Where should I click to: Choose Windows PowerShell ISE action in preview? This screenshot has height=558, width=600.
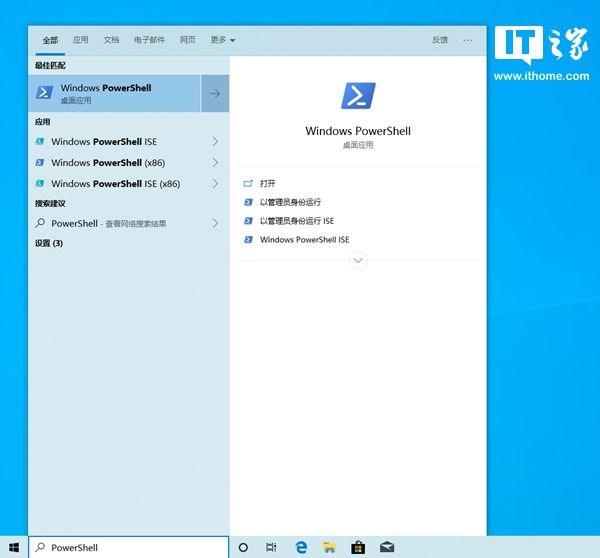(305, 240)
